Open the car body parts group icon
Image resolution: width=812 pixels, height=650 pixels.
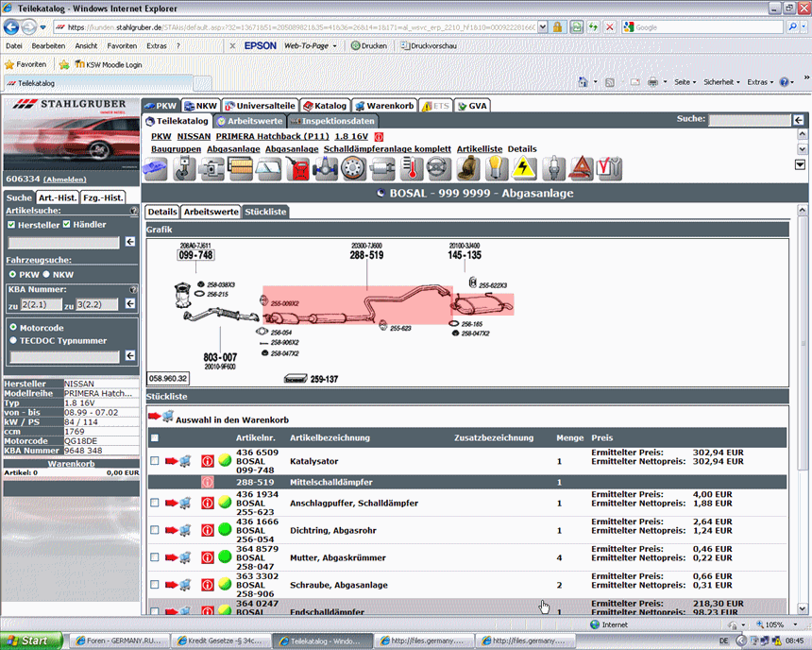tap(156, 169)
